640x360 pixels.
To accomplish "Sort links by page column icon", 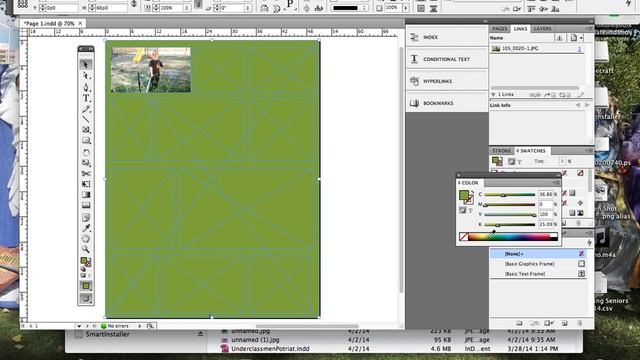I will pyautogui.click(x=574, y=38).
